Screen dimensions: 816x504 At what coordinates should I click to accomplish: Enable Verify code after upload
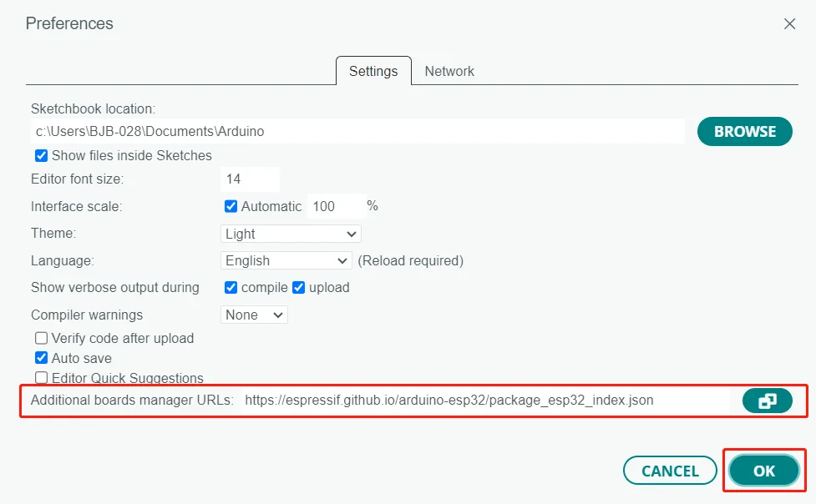(41, 339)
